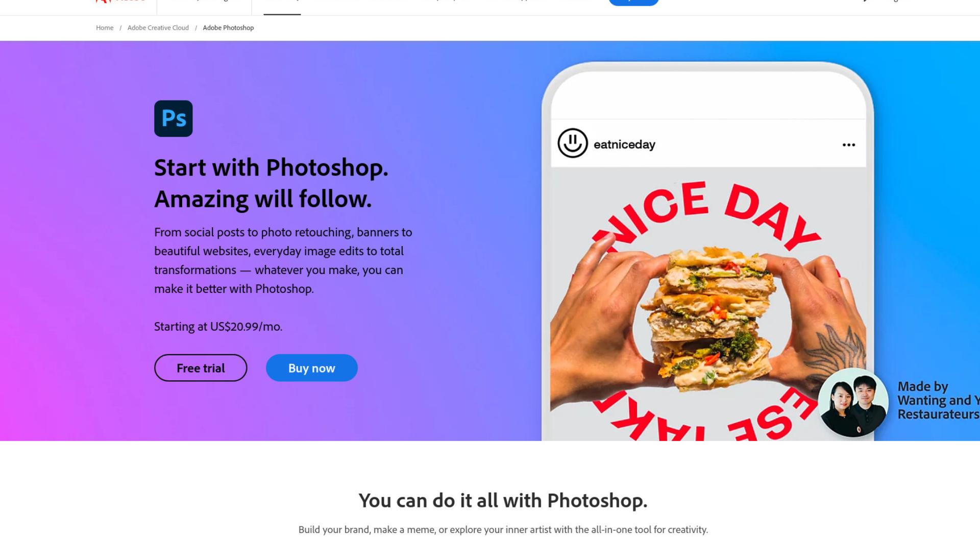Click the eatniceday smiley face avatar
Screen dimensions: 980x537
pos(572,143)
